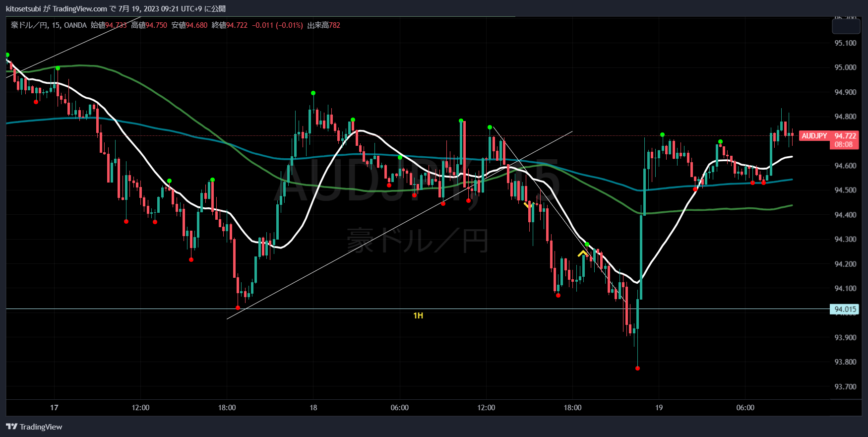Select the yellow downward chevron marker
The image size is (868, 437).
pyautogui.click(x=528, y=205)
